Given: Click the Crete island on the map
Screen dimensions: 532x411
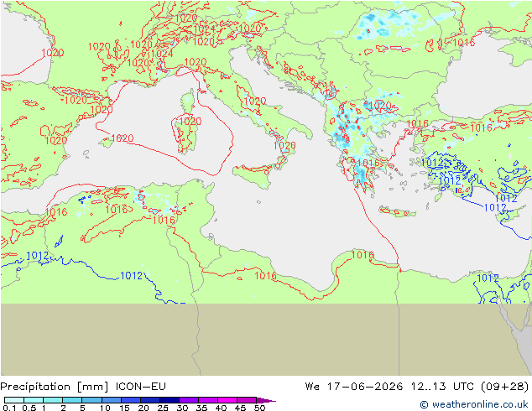Looking at the screenshot, I should (397, 211).
